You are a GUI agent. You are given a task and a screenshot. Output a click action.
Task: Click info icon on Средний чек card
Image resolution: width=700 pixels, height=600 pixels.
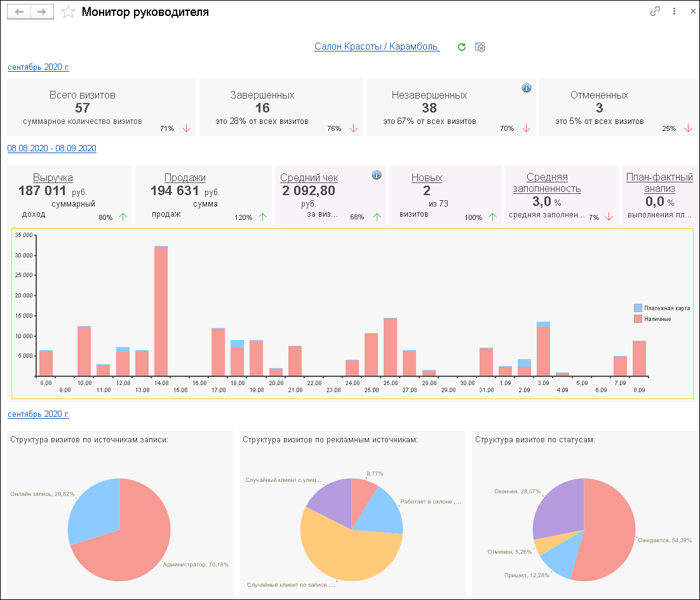pos(377,175)
